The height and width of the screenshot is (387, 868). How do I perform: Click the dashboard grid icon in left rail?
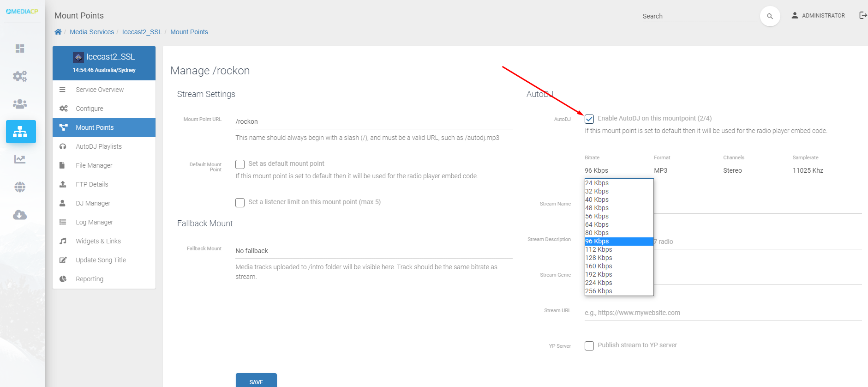pos(20,48)
